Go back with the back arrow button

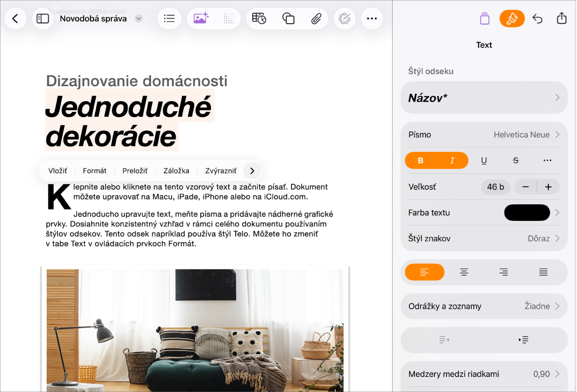(x=16, y=19)
